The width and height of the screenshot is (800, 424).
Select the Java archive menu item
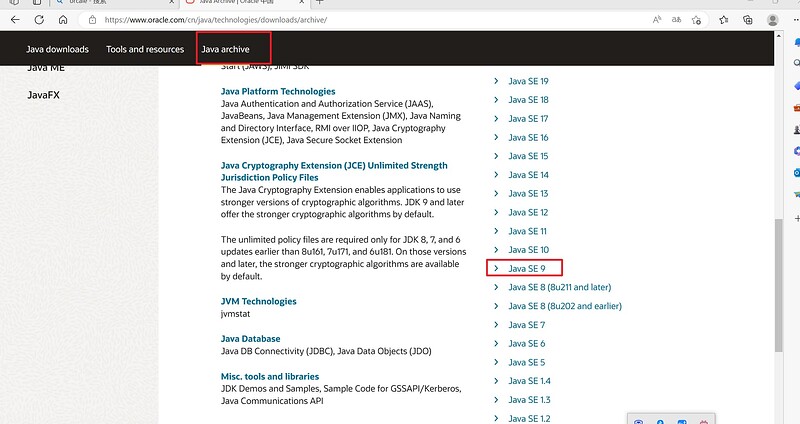pos(226,49)
